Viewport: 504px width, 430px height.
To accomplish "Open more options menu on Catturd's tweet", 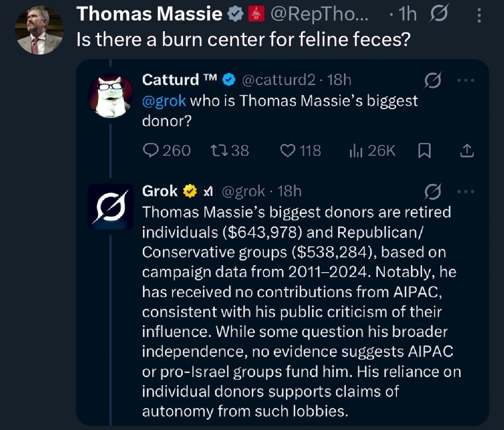I will tap(466, 79).
